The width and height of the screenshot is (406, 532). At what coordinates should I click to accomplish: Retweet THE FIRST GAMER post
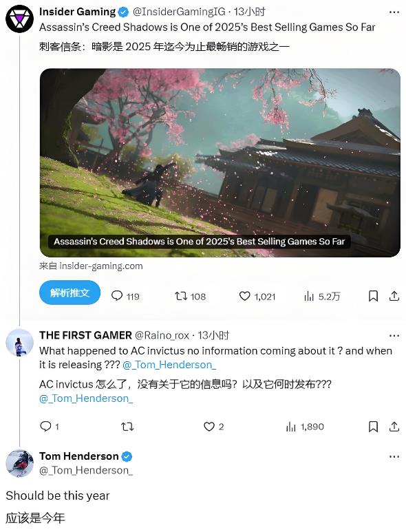pos(127,426)
